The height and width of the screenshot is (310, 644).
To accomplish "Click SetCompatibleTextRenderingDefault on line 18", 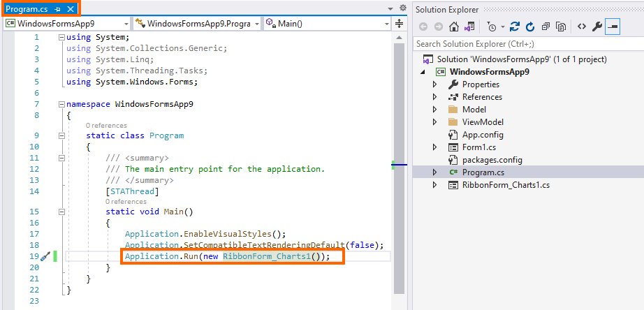I will point(264,246).
